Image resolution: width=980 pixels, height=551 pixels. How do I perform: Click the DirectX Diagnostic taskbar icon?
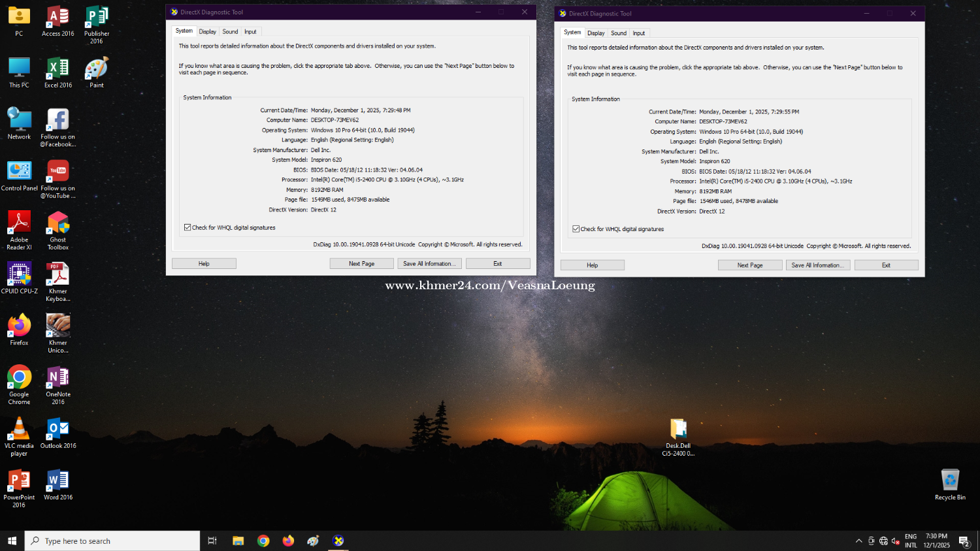click(338, 541)
